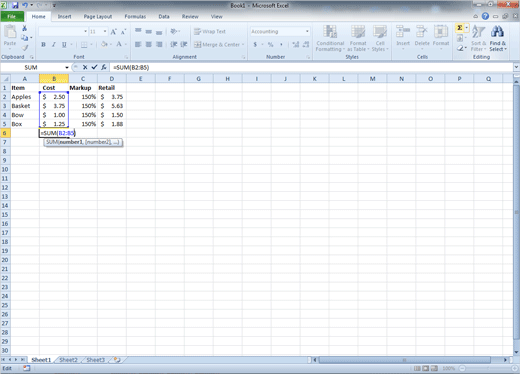This screenshot has width=520, height=374.
Task: Click the Borders icon
Action: point(84,44)
